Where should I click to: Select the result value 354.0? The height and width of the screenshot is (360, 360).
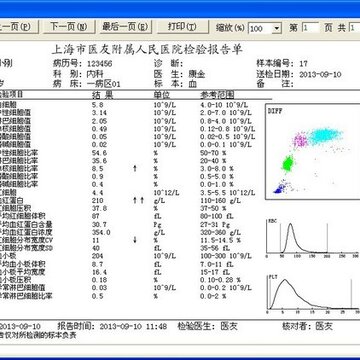(101, 232)
